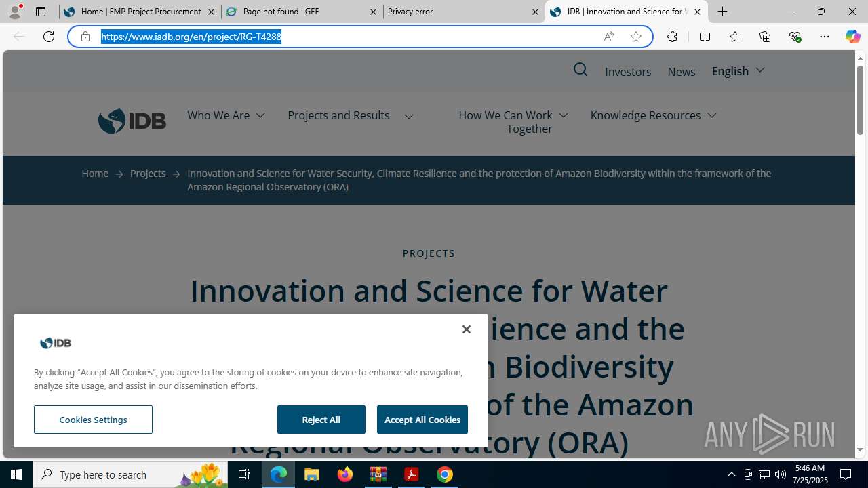Viewport: 868px width, 488px height.
Task: Click the ORA project breadcrumb title
Action: [479, 180]
